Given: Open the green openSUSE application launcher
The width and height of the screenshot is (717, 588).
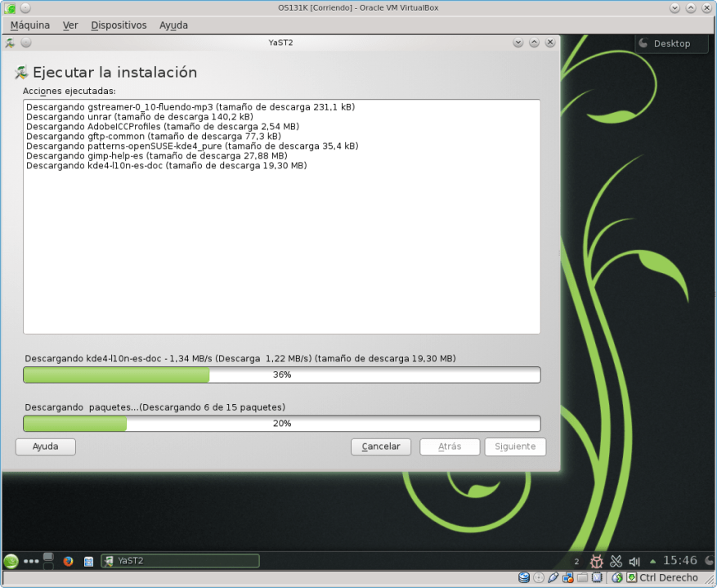Looking at the screenshot, I should [11, 561].
